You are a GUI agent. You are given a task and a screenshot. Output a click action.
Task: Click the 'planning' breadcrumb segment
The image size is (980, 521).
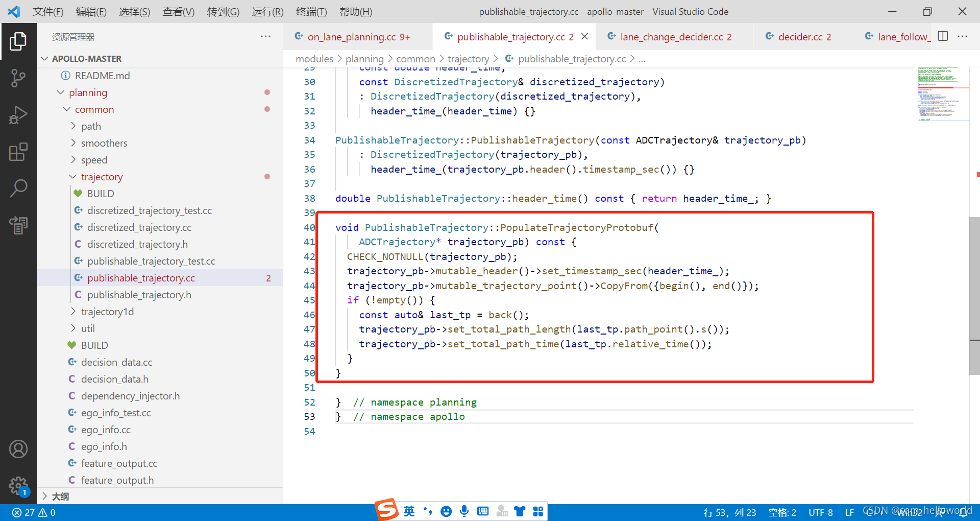[364, 59]
